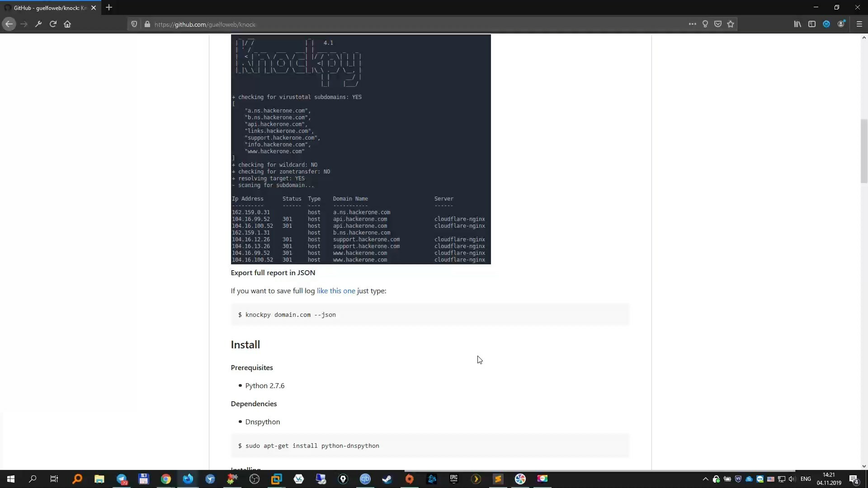This screenshot has width=868, height=488.
Task: Open File Explorer from the taskbar
Action: (x=99, y=479)
